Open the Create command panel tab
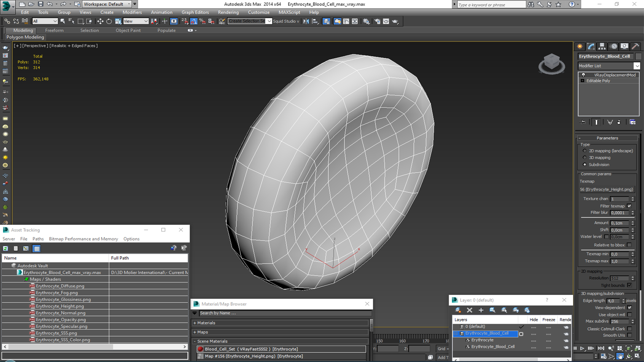 [580, 46]
